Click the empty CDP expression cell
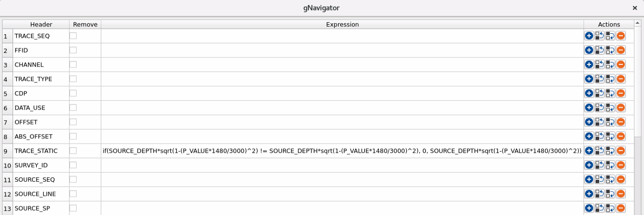This screenshot has height=215, width=644. (x=342, y=93)
